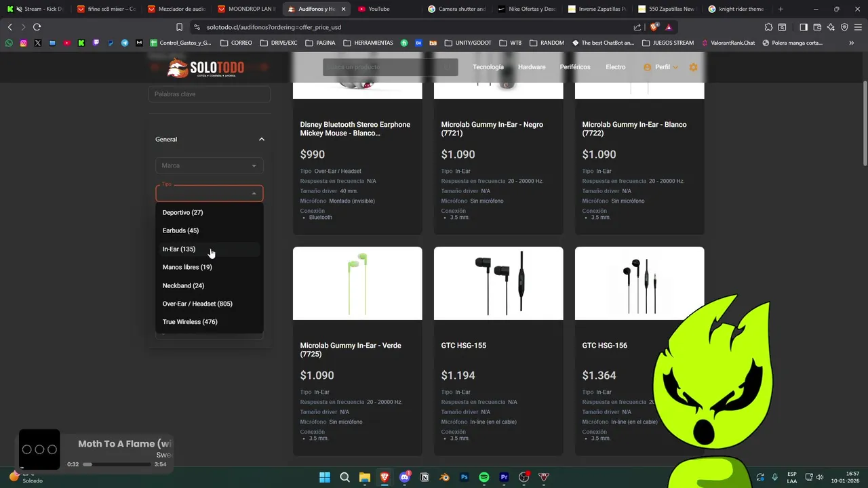Go back with the browser back arrow
Viewport: 868px width, 488px height.
coord(9,27)
